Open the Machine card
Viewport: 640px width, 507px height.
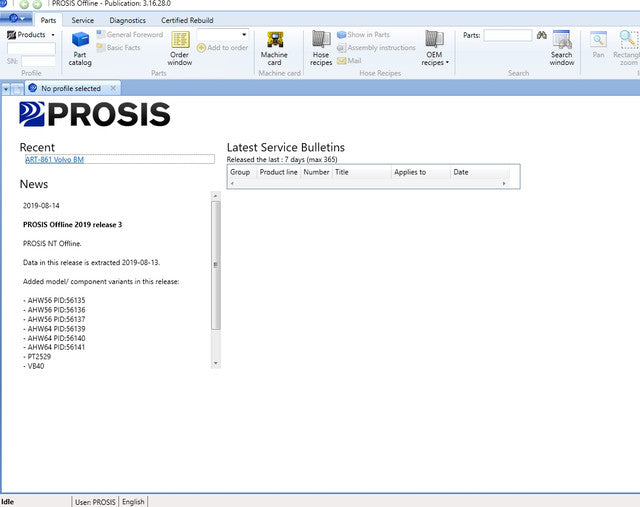tap(274, 48)
